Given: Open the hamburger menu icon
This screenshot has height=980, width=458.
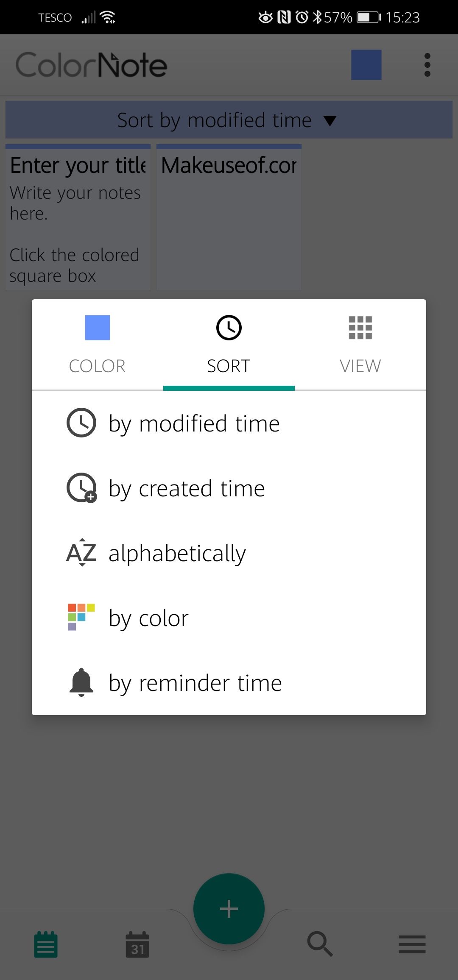Looking at the screenshot, I should click(x=412, y=944).
